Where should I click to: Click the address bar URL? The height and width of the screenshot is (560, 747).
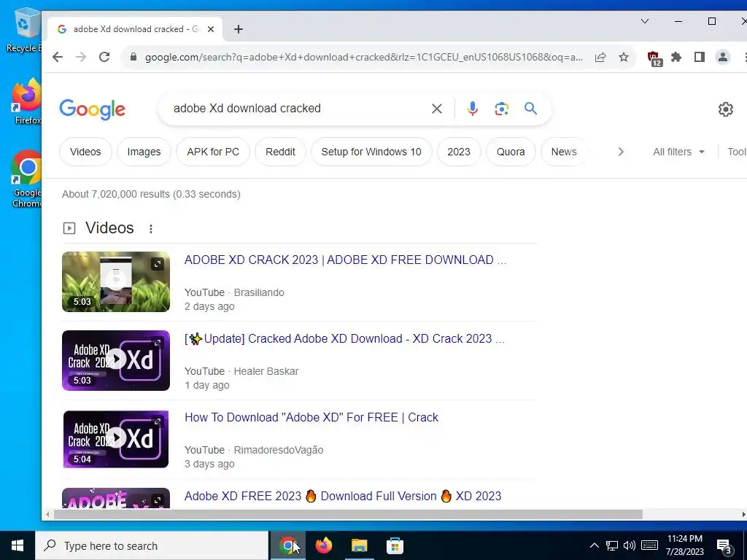tap(363, 57)
